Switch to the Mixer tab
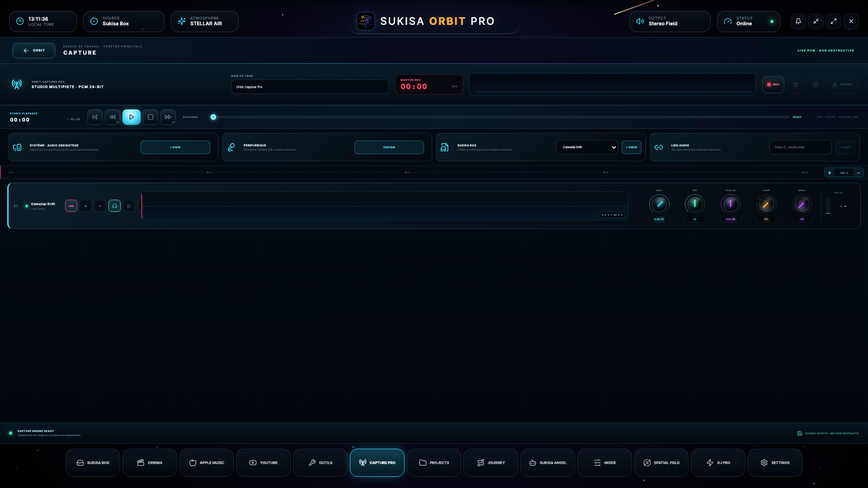This screenshot has width=868, height=488. (x=604, y=463)
